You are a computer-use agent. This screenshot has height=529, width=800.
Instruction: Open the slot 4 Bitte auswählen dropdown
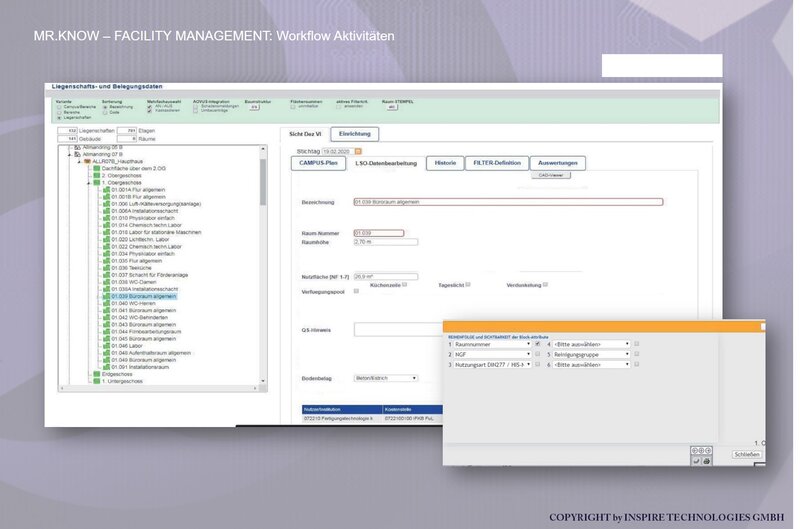[x=592, y=344]
